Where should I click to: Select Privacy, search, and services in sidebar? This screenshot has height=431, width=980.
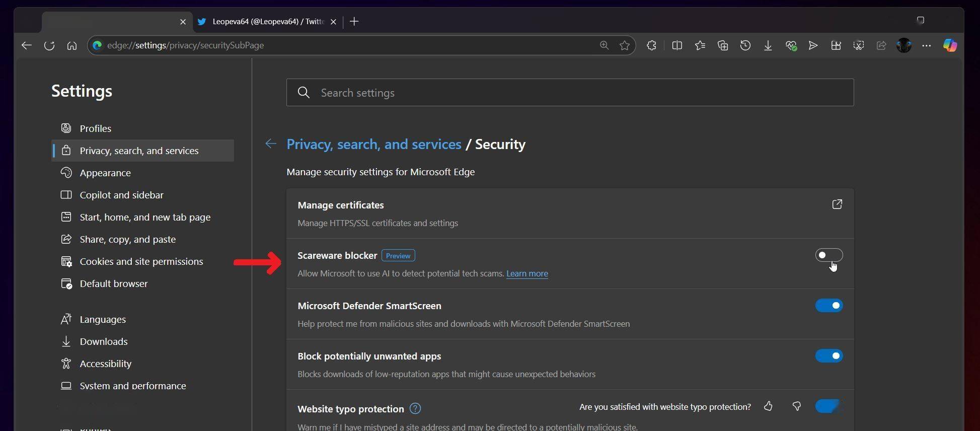(x=143, y=151)
